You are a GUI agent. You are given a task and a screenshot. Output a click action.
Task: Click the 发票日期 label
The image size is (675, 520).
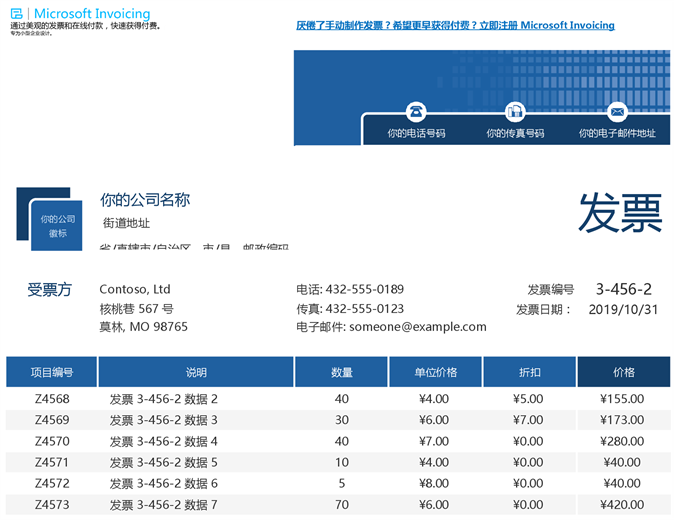coord(543,310)
